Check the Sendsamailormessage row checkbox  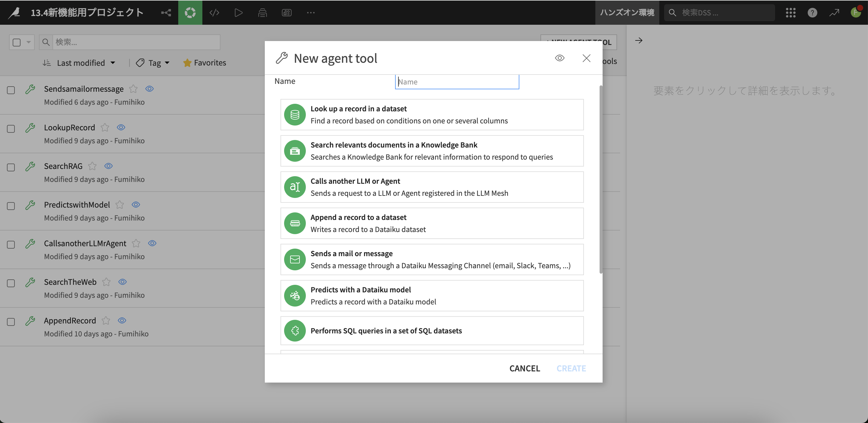pyautogui.click(x=11, y=90)
